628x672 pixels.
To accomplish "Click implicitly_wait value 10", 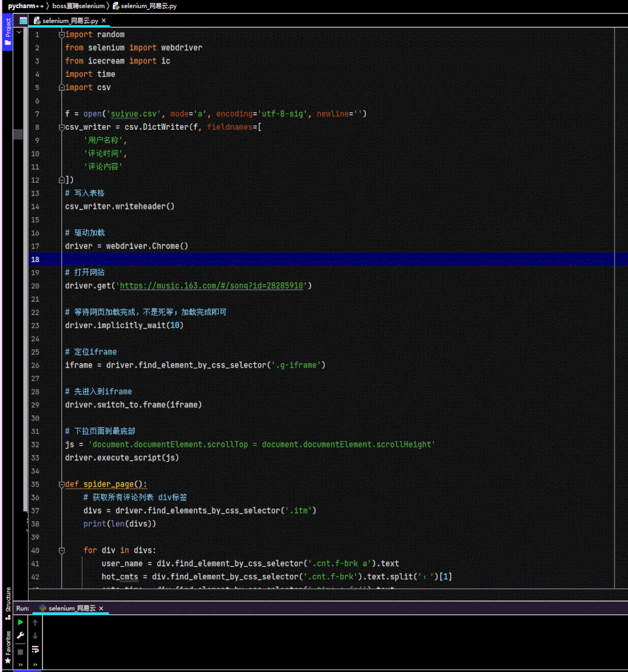I will (175, 325).
